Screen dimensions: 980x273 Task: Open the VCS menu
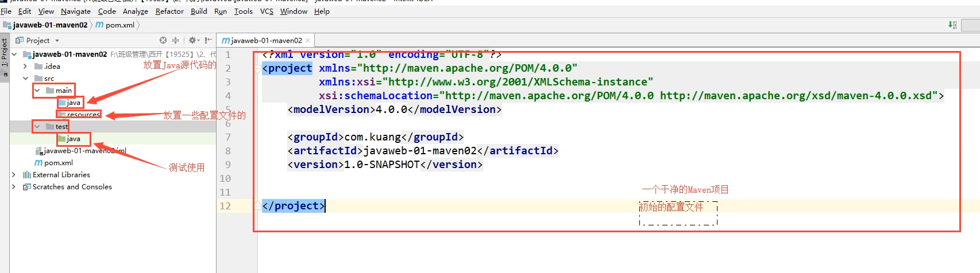tap(267, 11)
